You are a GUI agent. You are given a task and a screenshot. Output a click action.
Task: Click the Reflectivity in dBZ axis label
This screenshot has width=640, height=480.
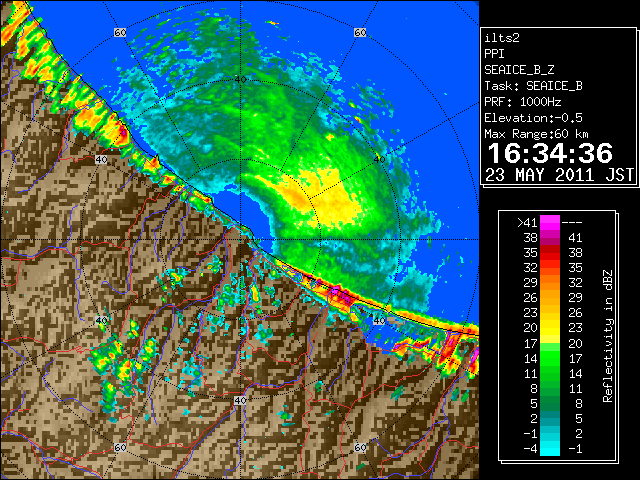(608, 336)
